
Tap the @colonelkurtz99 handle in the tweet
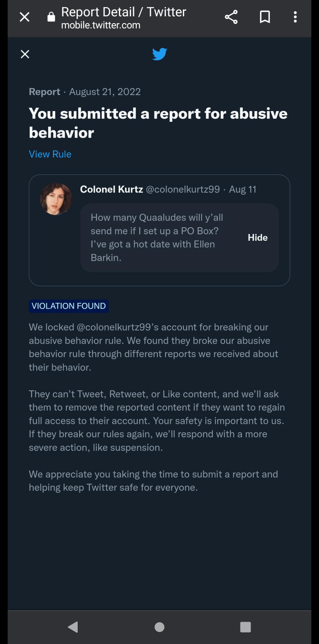(x=183, y=189)
